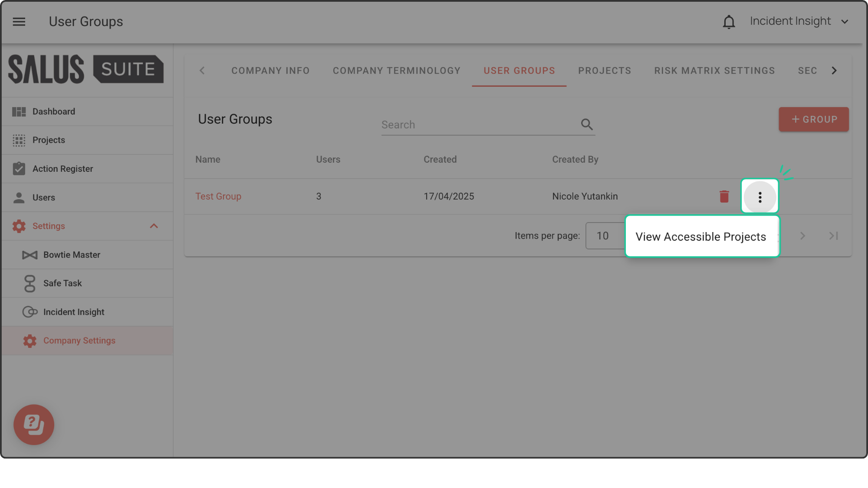Open Incident Insight account dropdown
This screenshot has height=488, width=868.
click(x=799, y=22)
